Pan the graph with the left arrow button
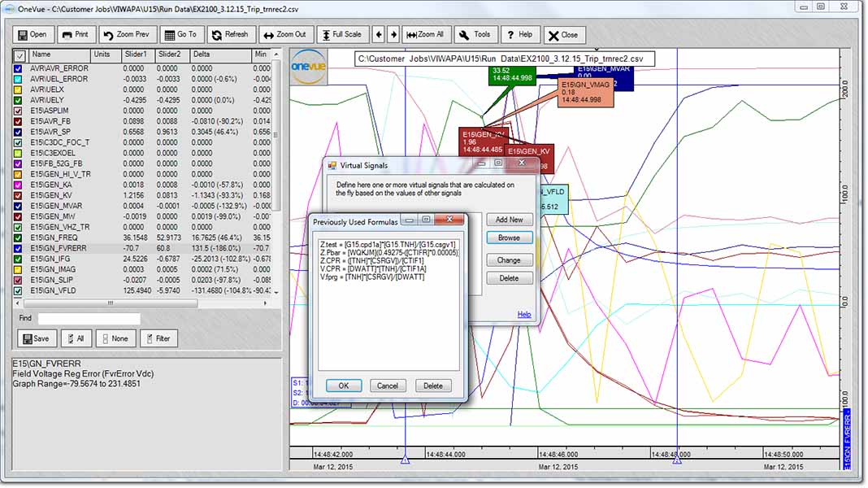 click(x=378, y=35)
